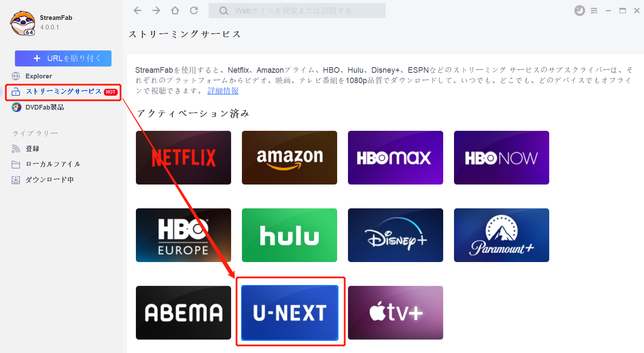Follow the 詳細情報 link

pos(223,91)
